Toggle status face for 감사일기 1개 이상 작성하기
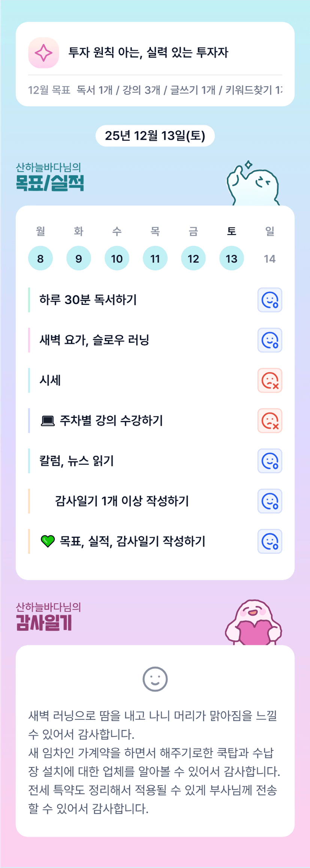The image size is (310, 868). point(270,501)
